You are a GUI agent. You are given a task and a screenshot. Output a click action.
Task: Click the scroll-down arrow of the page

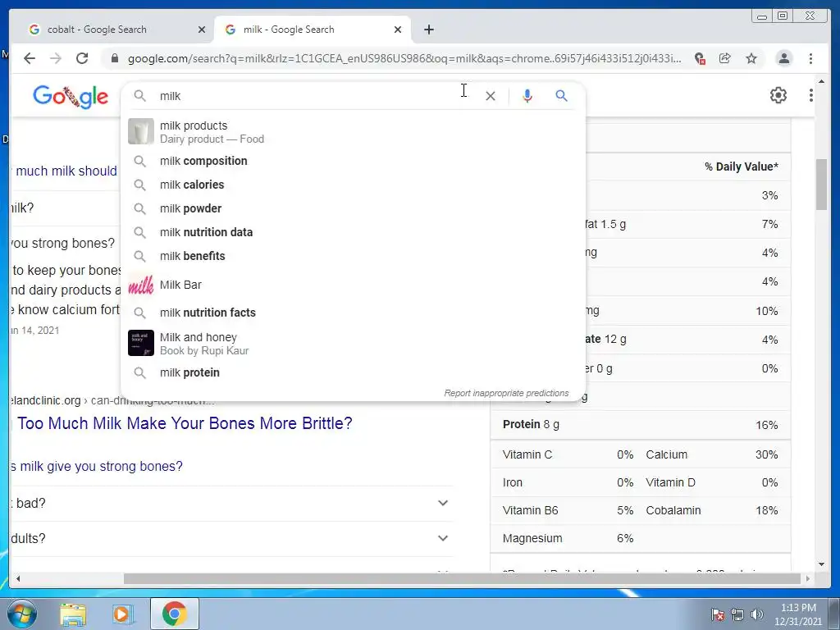pos(821,564)
